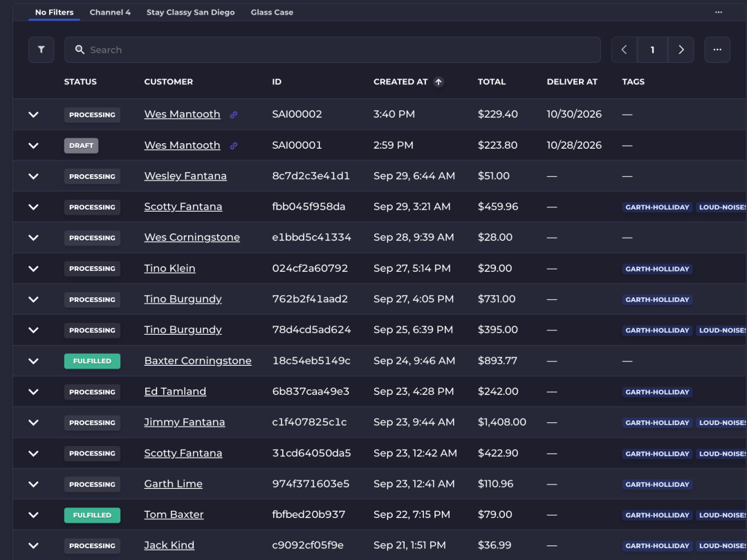The image size is (747, 560).
Task: Click the page number 1 box
Action: pos(653,50)
